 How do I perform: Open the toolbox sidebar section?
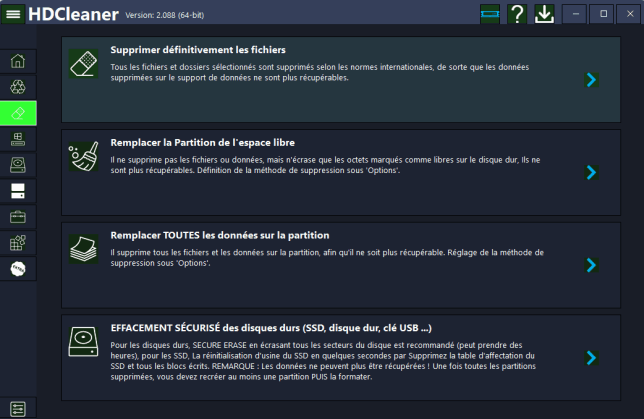click(x=18, y=217)
